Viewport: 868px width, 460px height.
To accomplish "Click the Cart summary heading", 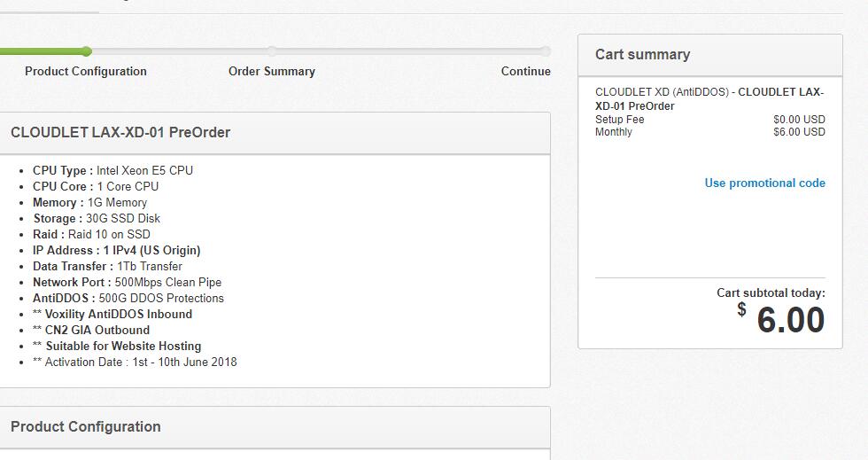I will click(642, 55).
